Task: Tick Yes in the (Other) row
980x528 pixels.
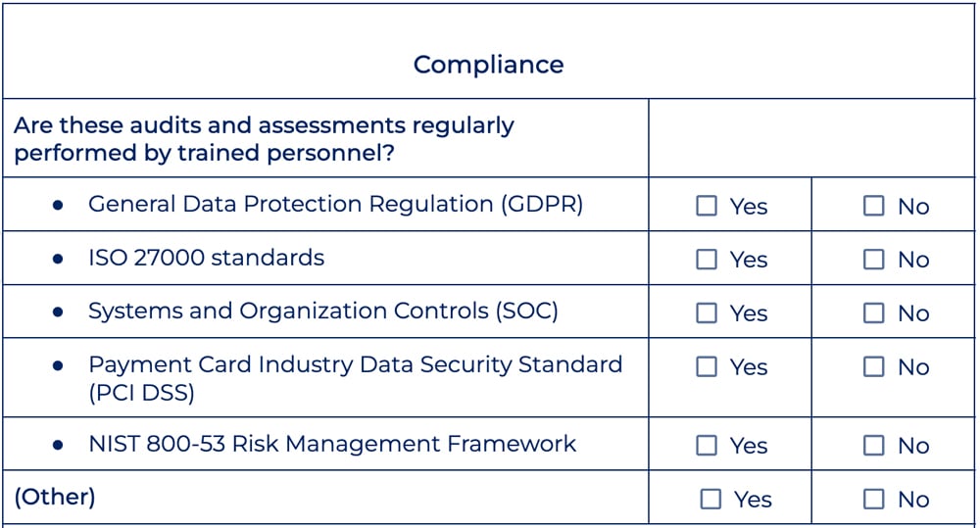Action: pyautogui.click(x=710, y=499)
